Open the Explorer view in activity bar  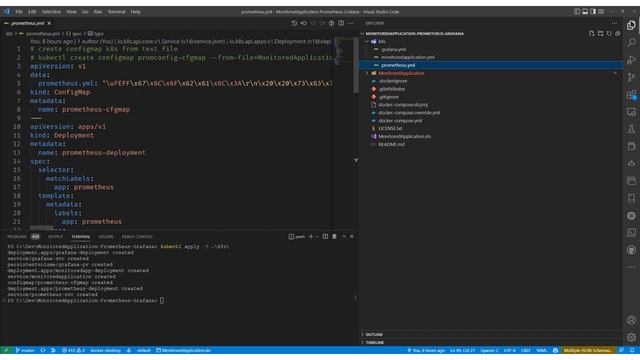pos(631,25)
